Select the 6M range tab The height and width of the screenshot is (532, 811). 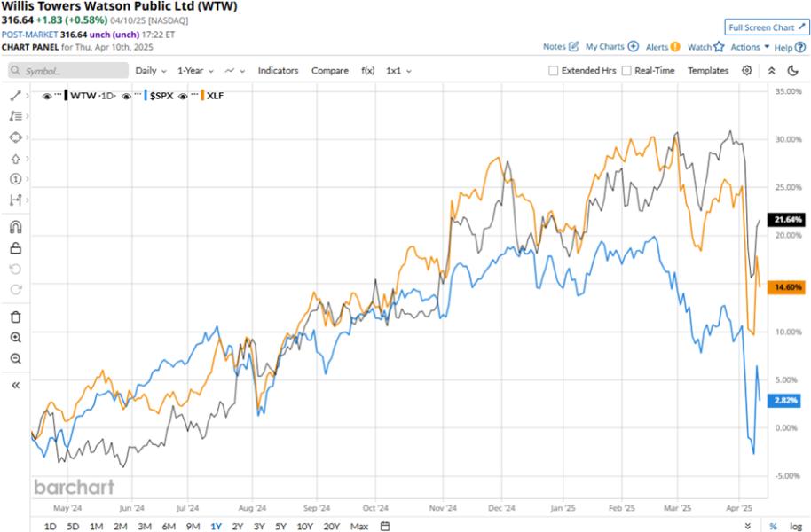coord(169,527)
